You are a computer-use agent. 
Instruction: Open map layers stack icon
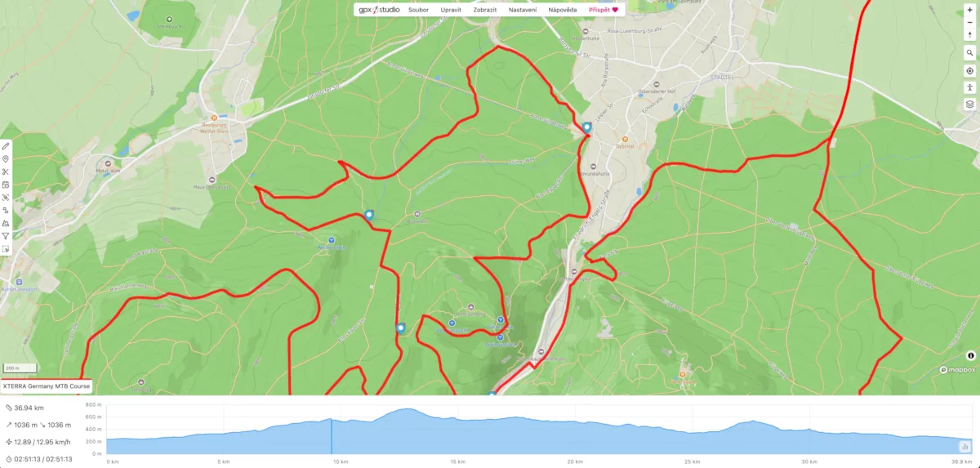[969, 104]
